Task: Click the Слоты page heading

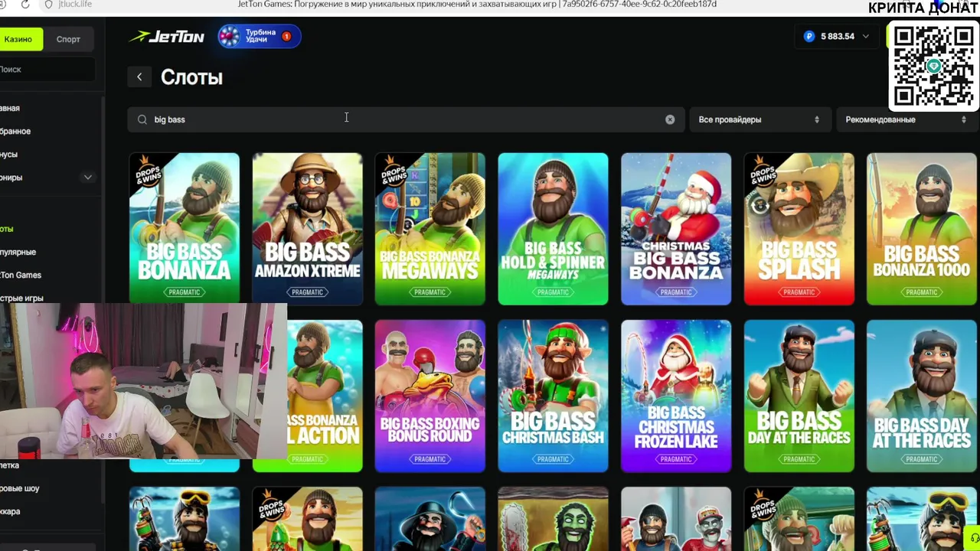Action: tap(191, 77)
